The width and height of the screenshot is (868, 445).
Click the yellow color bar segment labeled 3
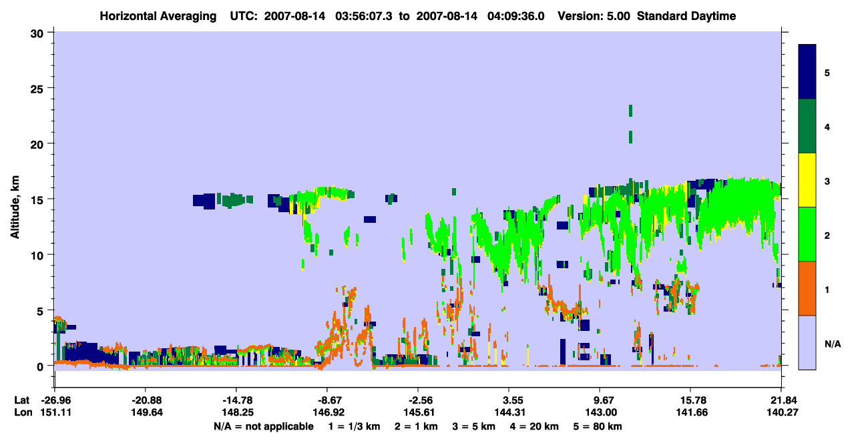pos(807,180)
